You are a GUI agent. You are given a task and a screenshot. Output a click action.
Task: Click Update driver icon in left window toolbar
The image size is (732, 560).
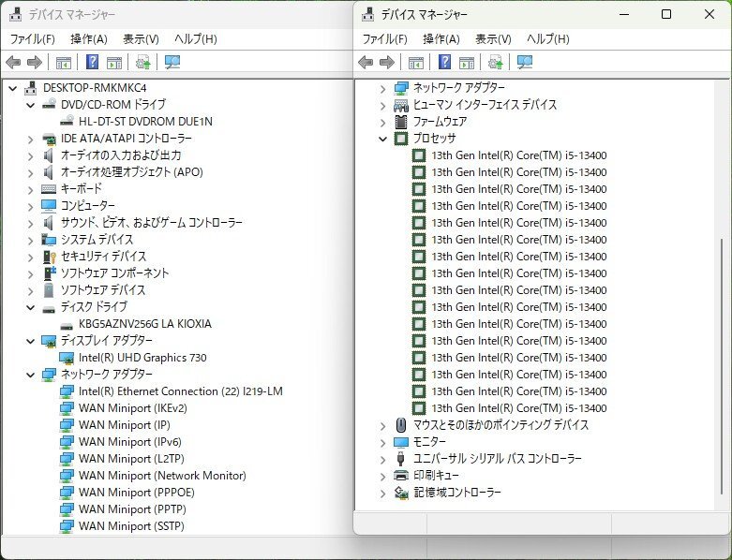142,62
